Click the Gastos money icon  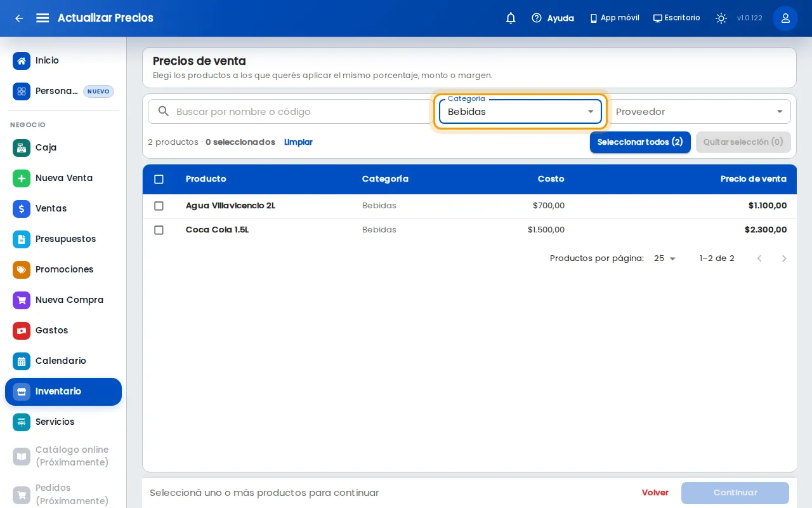click(22, 330)
